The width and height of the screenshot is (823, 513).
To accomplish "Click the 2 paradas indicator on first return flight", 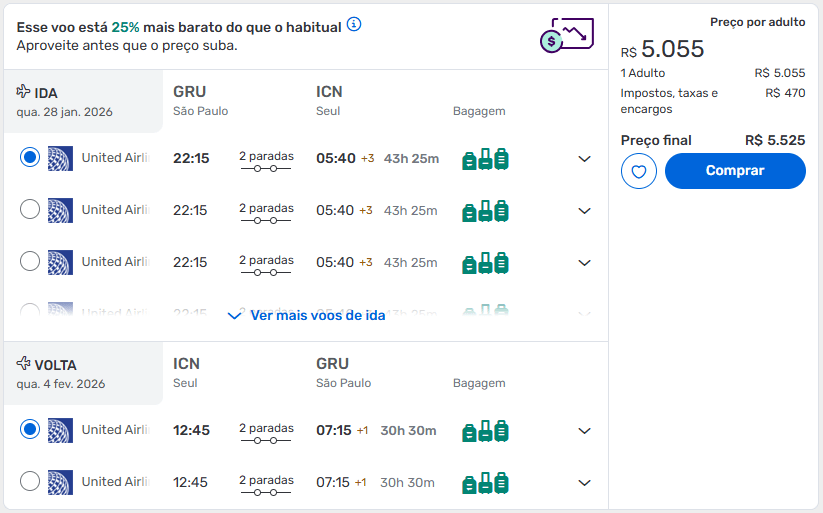I will coord(266,433).
